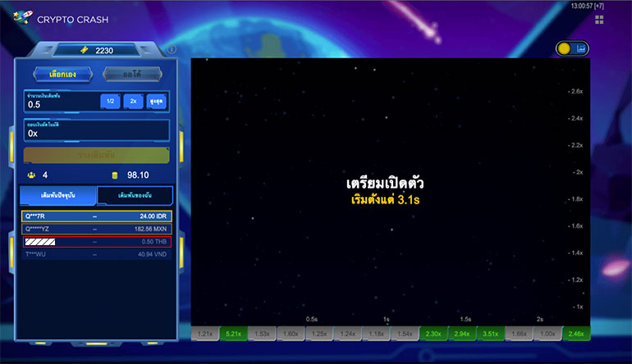The image size is (632, 364).
Task: Click the green 2.30x history chip
Action: tap(433, 334)
